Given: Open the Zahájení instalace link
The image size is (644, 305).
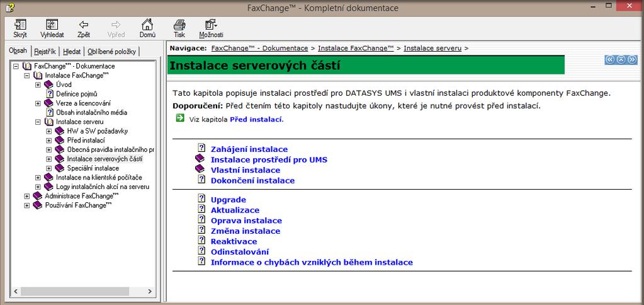Looking at the screenshot, I should [x=249, y=149].
